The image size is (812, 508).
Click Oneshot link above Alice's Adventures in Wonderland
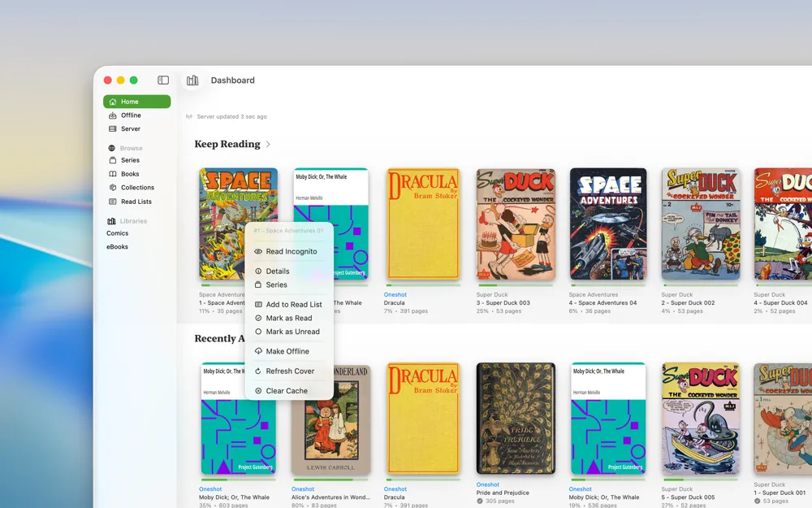coord(303,488)
